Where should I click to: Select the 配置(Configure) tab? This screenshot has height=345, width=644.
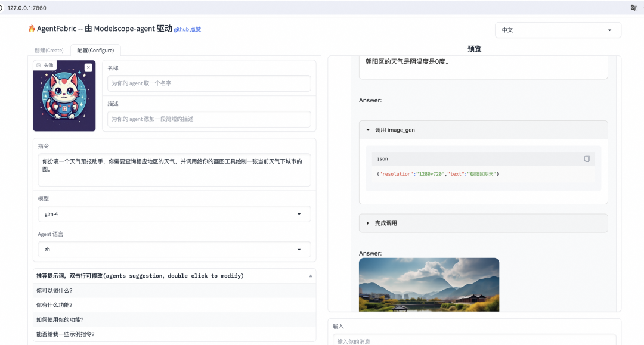coord(95,50)
